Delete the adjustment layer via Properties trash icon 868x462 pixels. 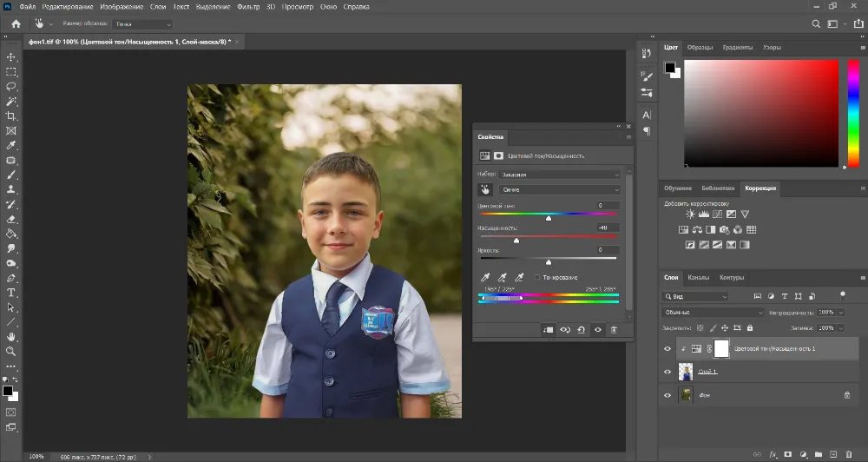click(x=614, y=330)
